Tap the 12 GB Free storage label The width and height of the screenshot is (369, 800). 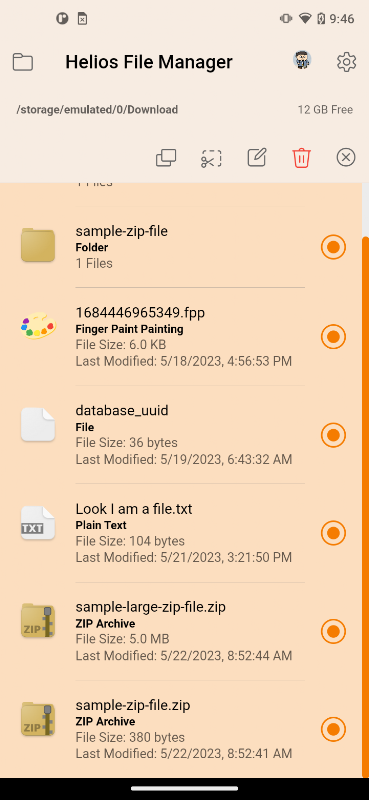pos(325,110)
